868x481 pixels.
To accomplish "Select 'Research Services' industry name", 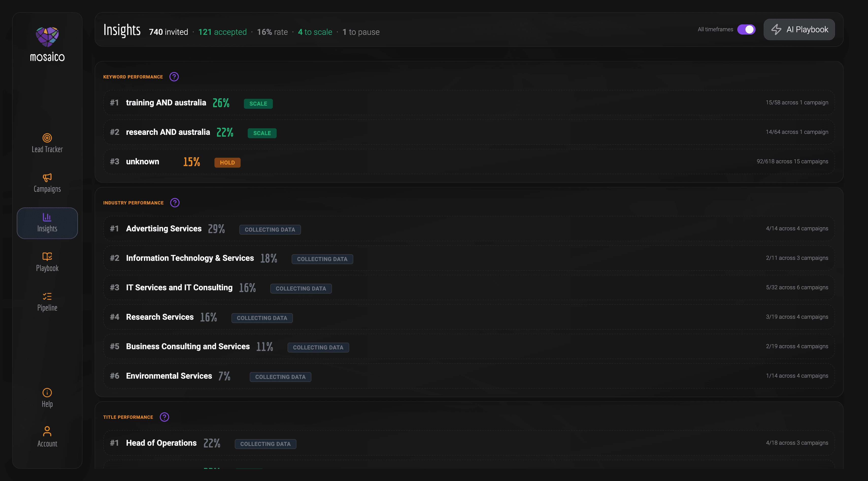I will click(x=160, y=317).
